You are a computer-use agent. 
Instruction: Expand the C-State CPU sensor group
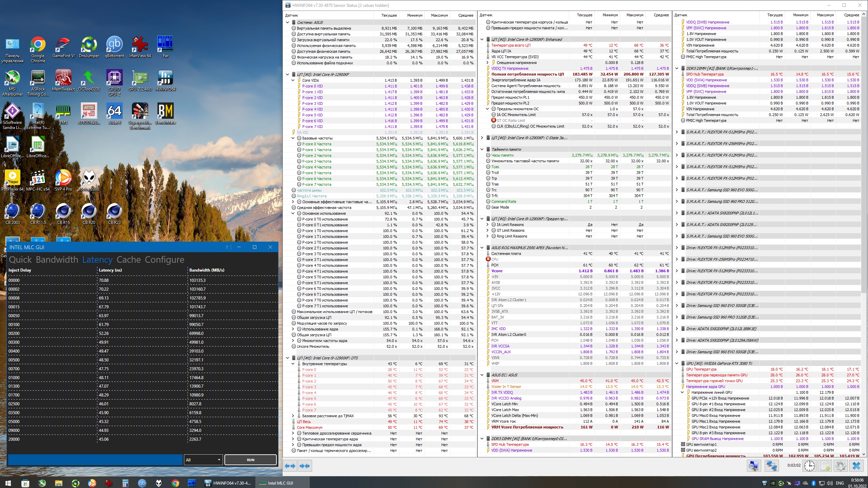[482, 138]
